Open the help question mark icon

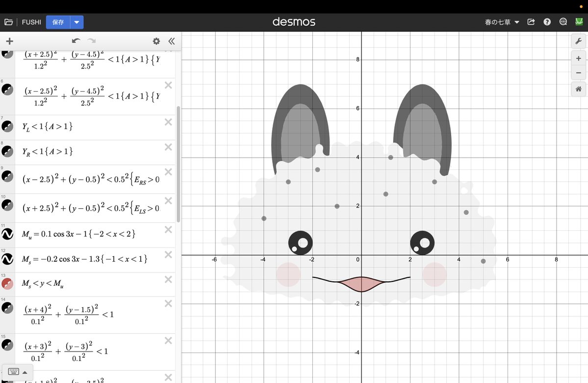click(x=547, y=22)
